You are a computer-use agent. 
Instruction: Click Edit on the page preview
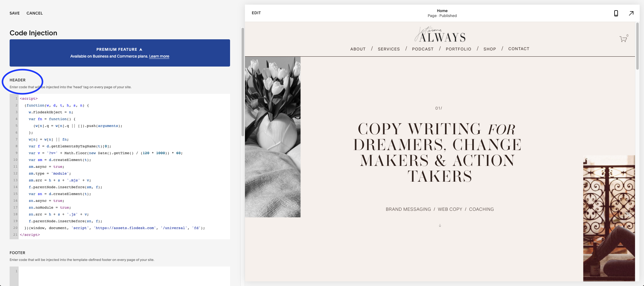click(256, 13)
